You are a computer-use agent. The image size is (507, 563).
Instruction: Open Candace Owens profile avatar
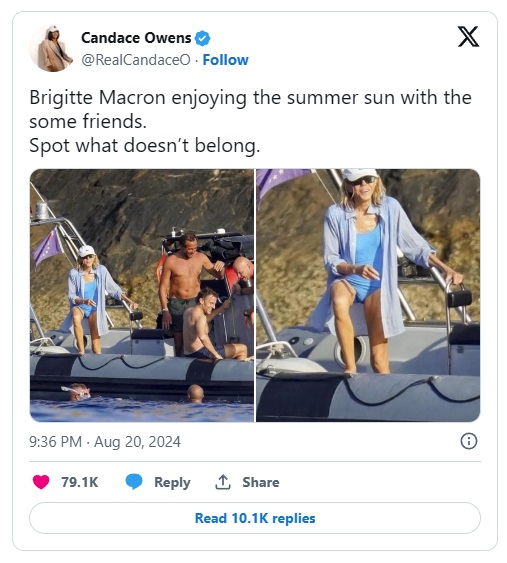pos(52,49)
